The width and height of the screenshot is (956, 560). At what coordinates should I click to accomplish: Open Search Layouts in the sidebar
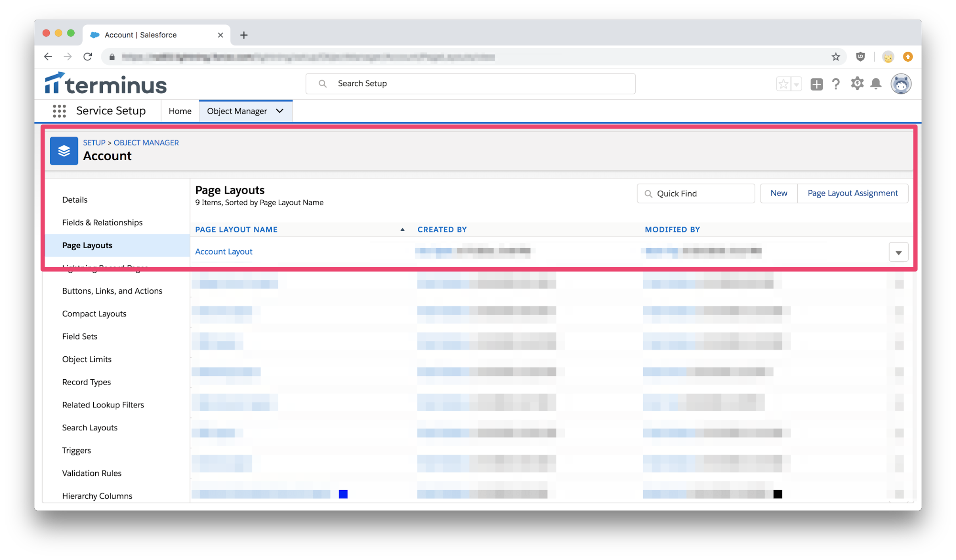click(90, 428)
